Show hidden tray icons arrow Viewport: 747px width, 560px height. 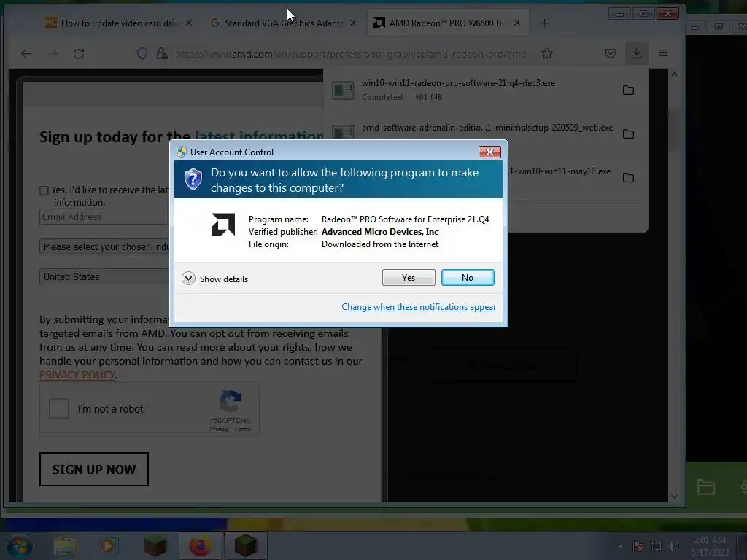[x=620, y=547]
